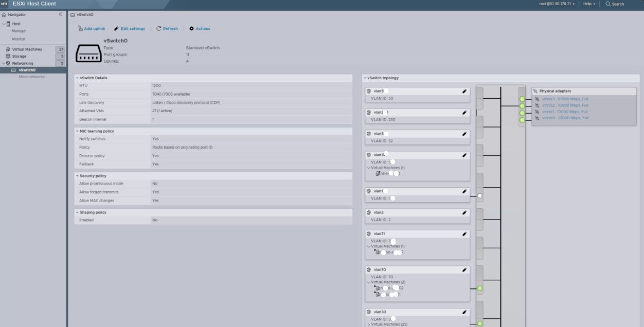Click the search magnifier icon

click(x=608, y=4)
